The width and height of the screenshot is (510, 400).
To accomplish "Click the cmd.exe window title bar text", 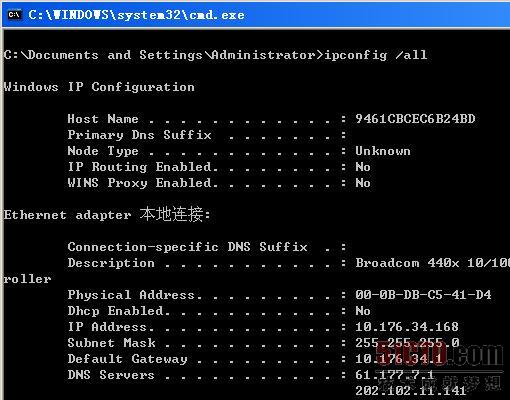I will click(136, 15).
